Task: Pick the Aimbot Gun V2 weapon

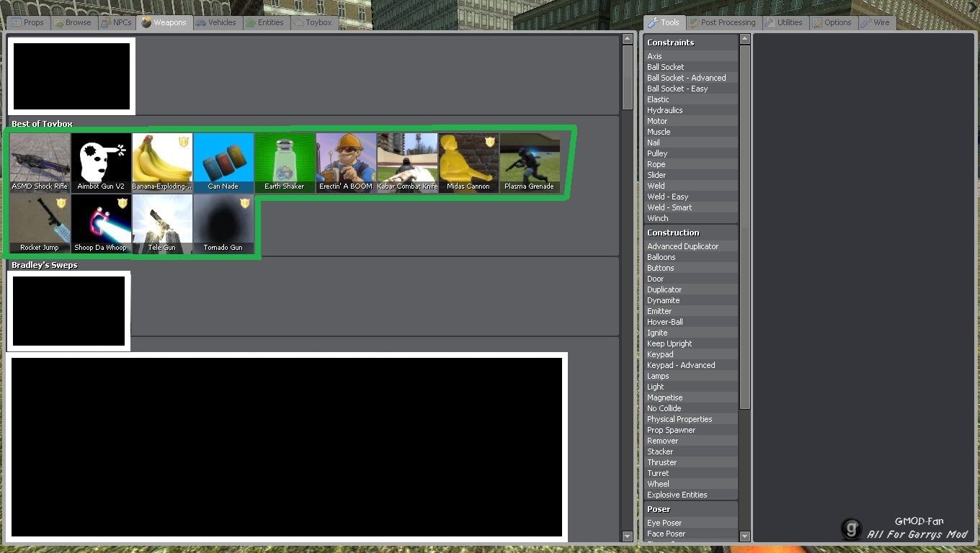Action: point(102,163)
